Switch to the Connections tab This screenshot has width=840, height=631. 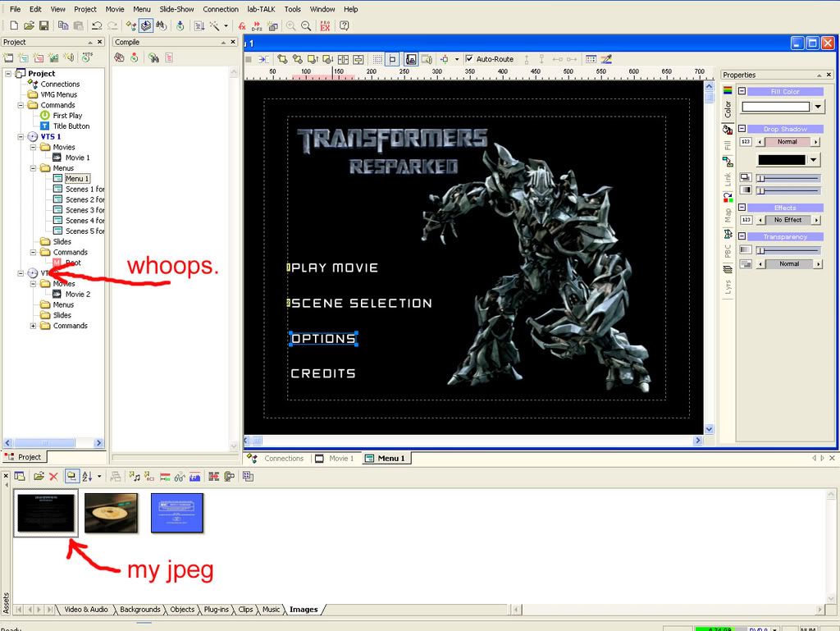276,459
